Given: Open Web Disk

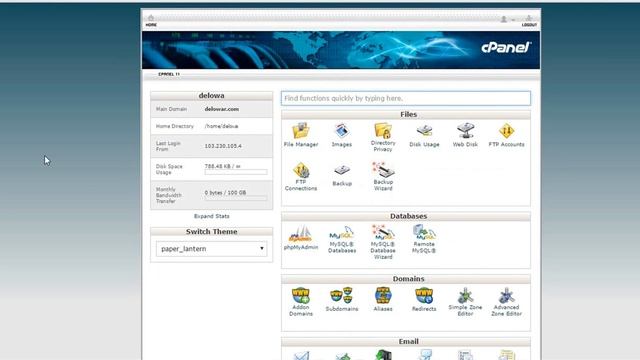Looking at the screenshot, I should pos(465,135).
